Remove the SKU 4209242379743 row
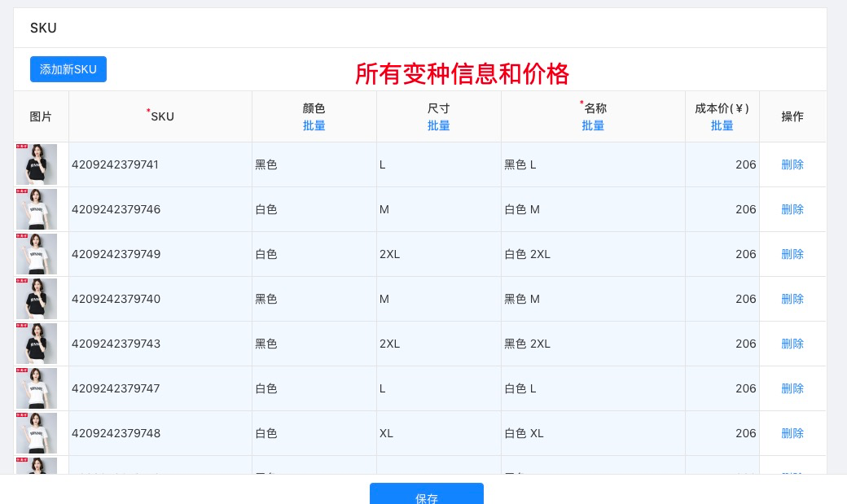The image size is (847, 504). pyautogui.click(x=792, y=344)
